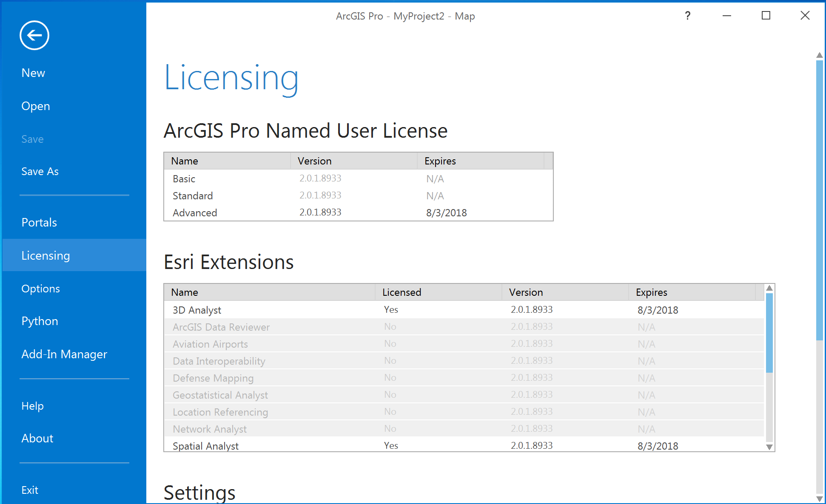Click the extensions Expires column header
The width and height of the screenshot is (826, 504).
[692, 292]
